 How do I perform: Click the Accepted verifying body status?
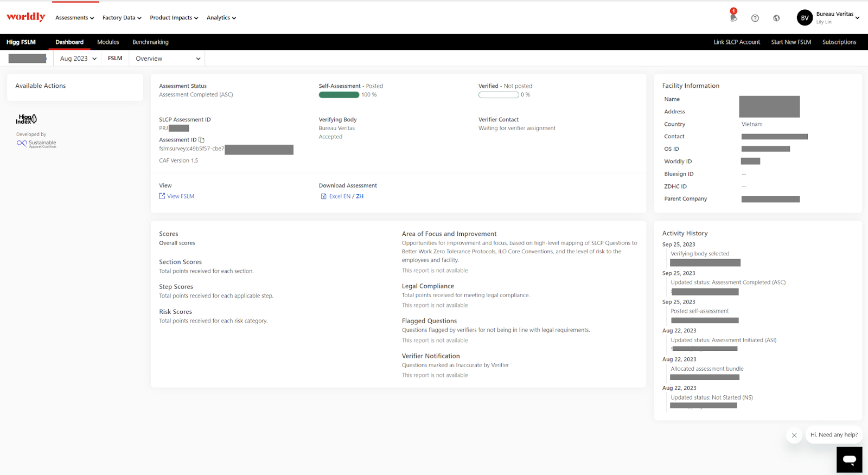coord(330,137)
